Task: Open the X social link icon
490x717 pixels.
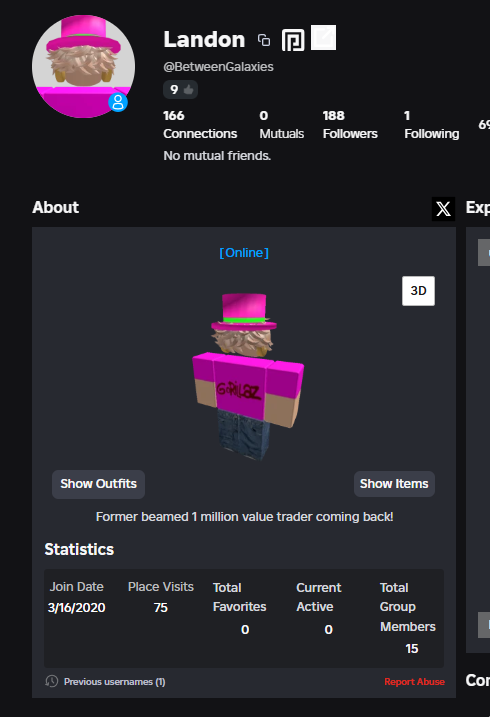Action: [443, 209]
